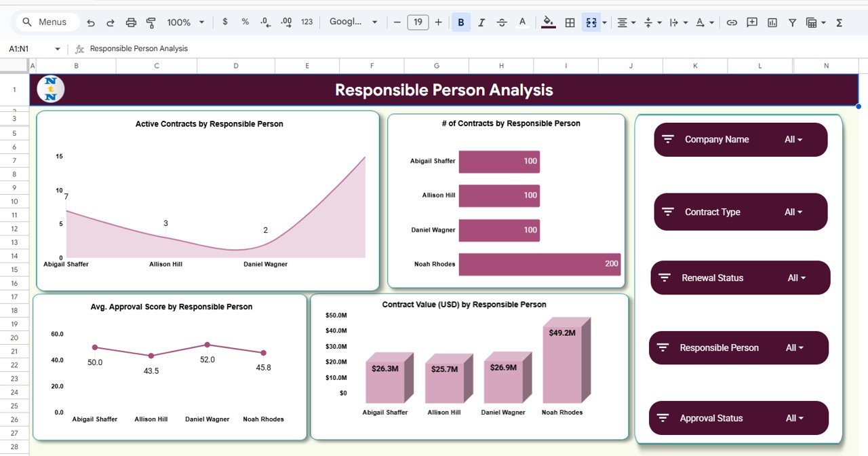
Task: Format selected cells as currency
Action: tap(225, 22)
